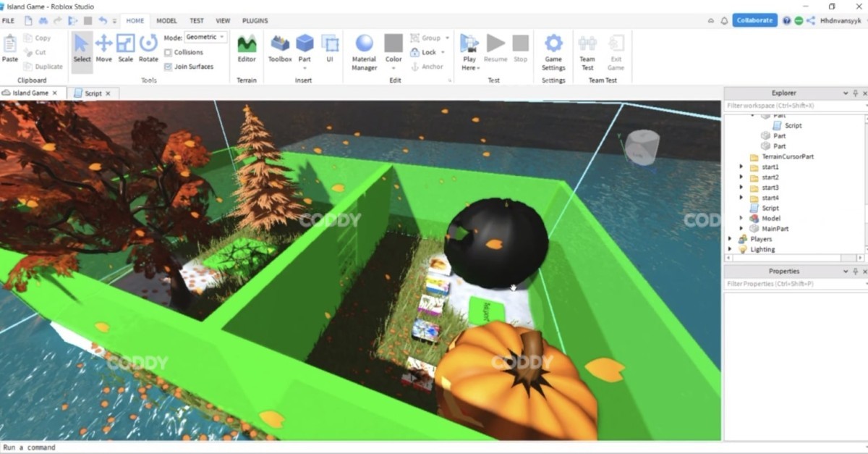Select the Move tool in ribbon
This screenshot has width=868, height=454.
[x=103, y=49]
